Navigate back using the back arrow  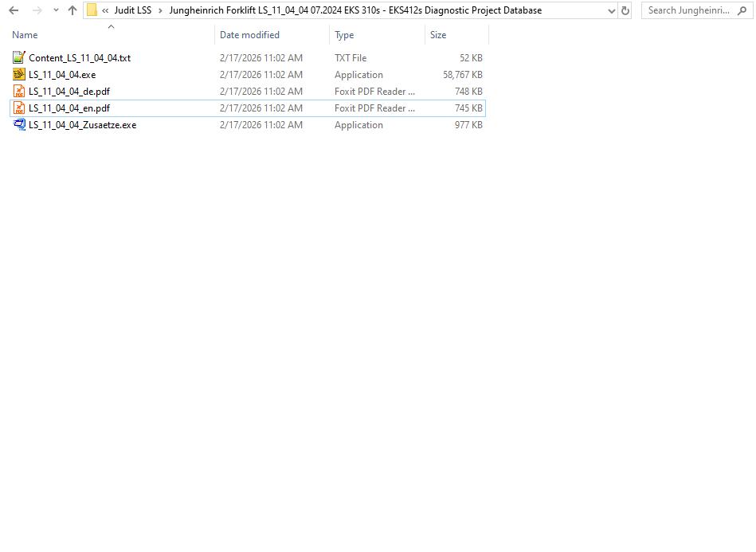point(13,10)
